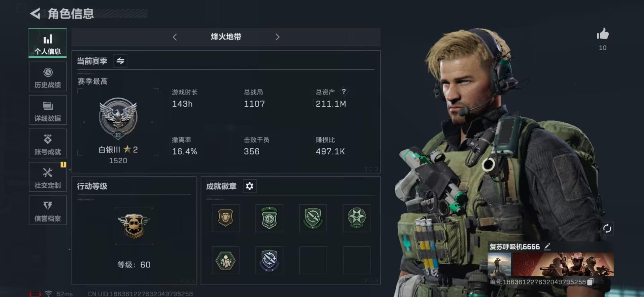Switch to previous mode with left chevron
Viewport: 644px width, 297px height.
coord(175,37)
